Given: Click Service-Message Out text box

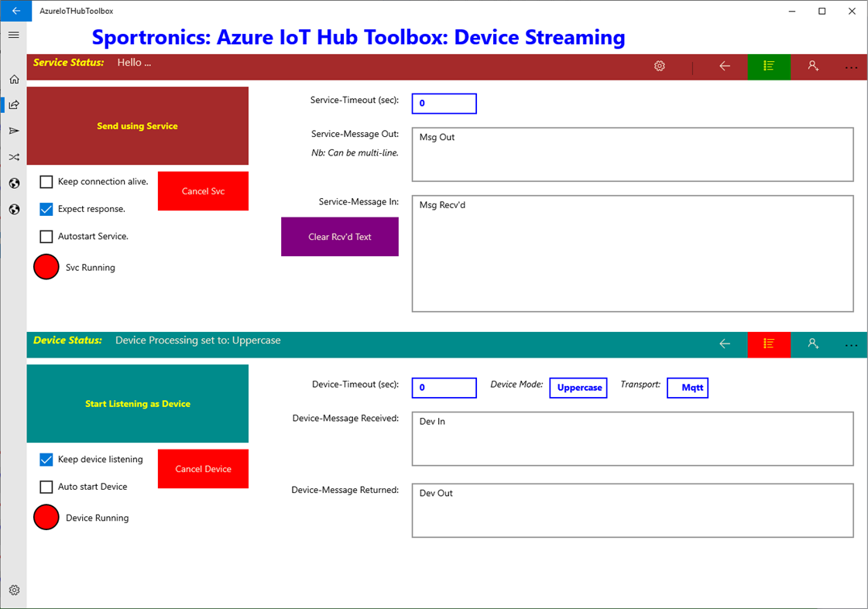Looking at the screenshot, I should click(633, 154).
